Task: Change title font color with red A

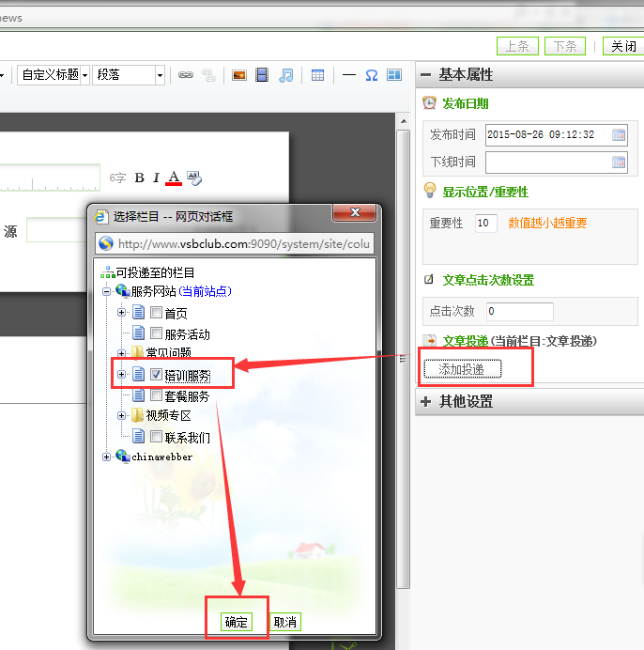Action: point(174,178)
